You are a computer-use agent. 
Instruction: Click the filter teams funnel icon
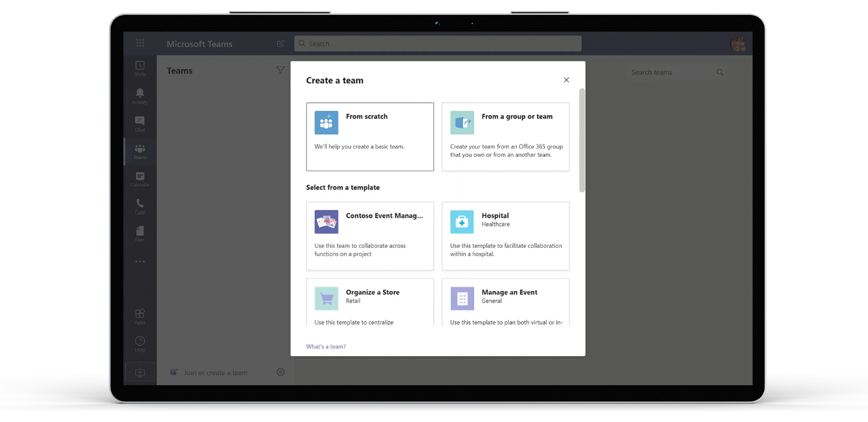pyautogui.click(x=280, y=70)
